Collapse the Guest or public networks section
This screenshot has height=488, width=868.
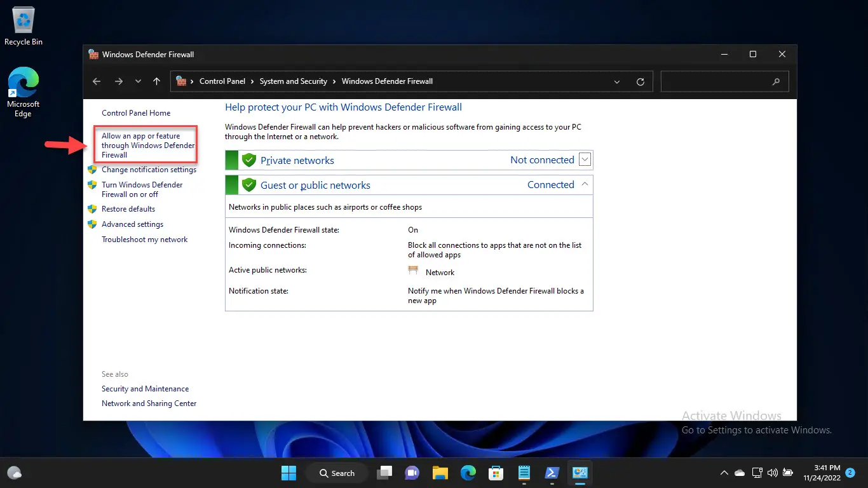pyautogui.click(x=585, y=185)
